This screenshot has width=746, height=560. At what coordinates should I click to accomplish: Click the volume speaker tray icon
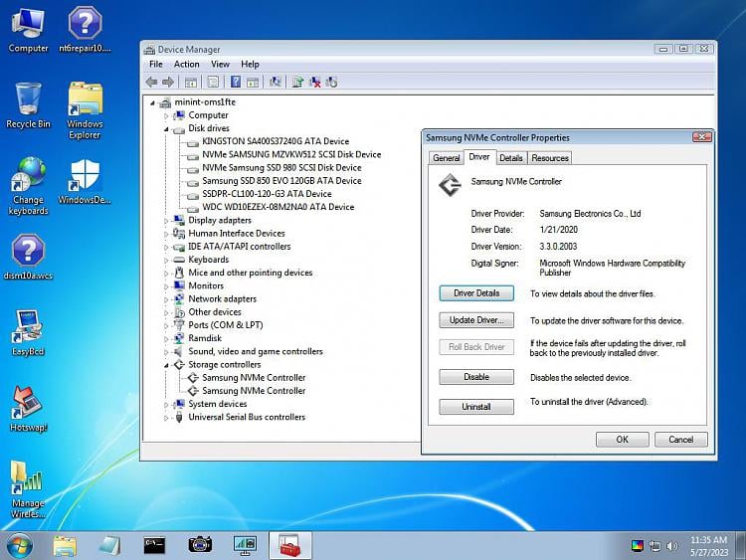coord(672,546)
